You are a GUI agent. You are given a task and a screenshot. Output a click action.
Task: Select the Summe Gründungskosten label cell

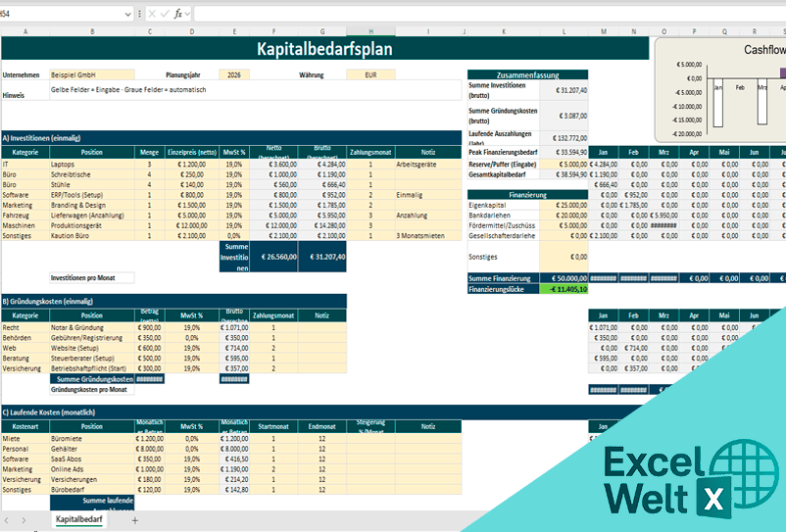[92, 379]
